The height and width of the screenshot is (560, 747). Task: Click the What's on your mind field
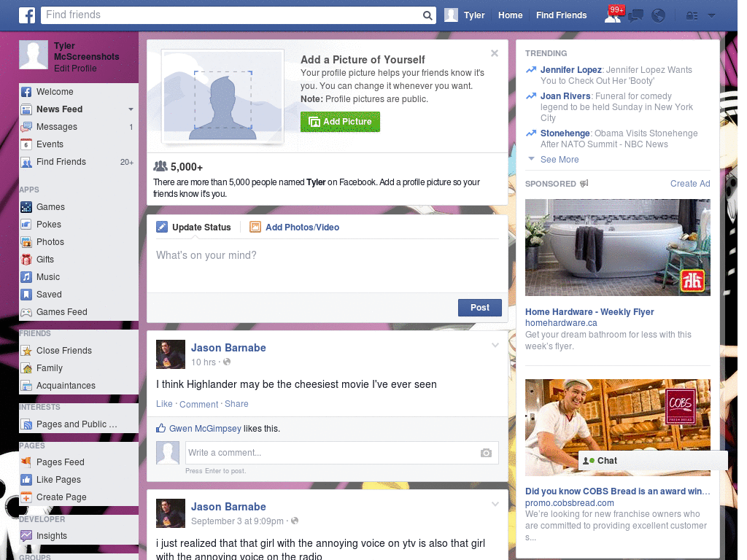pos(328,267)
